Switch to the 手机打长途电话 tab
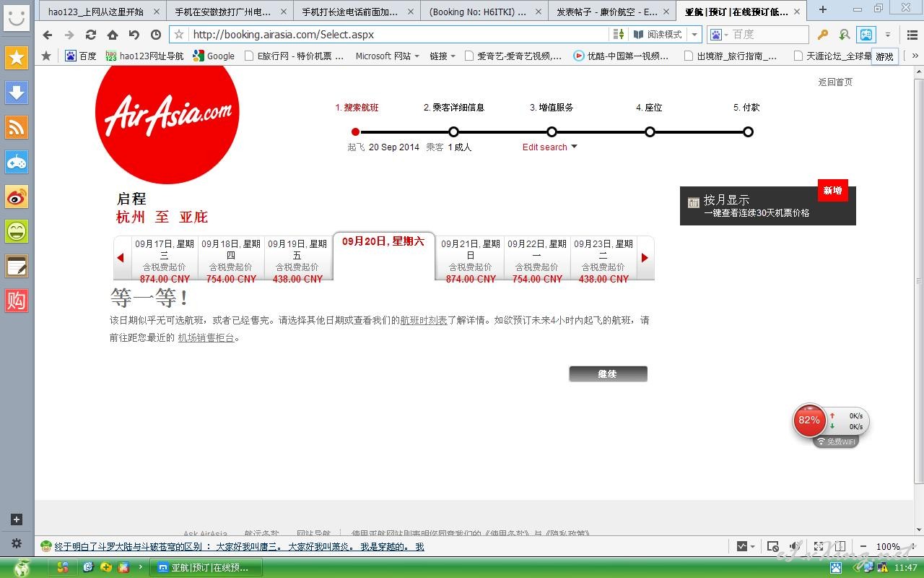This screenshot has height=578, width=924. click(357, 12)
